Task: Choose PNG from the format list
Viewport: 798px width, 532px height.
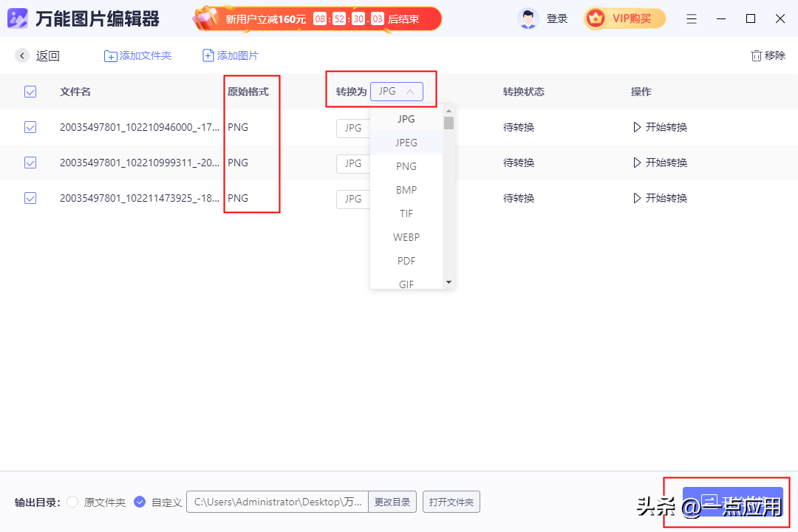Action: pyautogui.click(x=406, y=166)
